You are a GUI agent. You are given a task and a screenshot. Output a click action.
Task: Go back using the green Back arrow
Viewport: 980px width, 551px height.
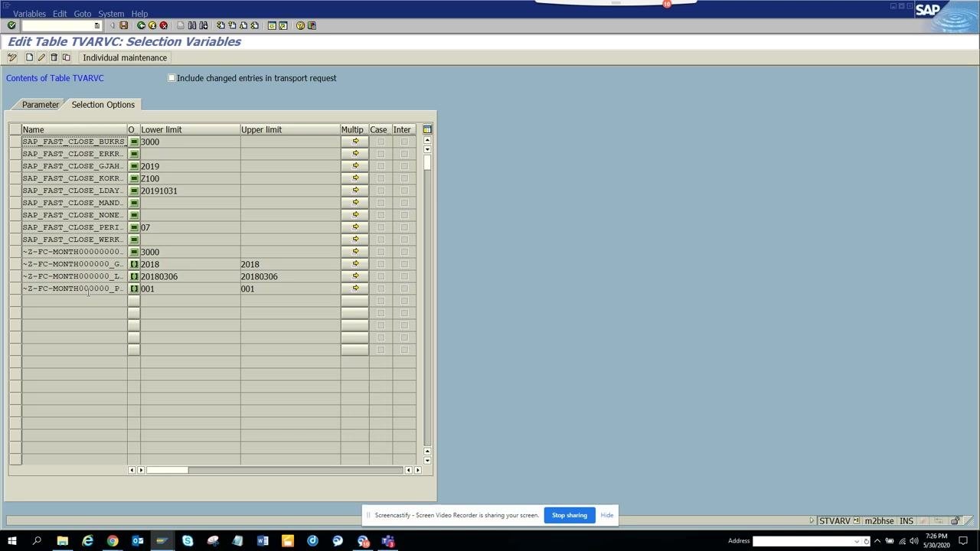[x=141, y=25]
